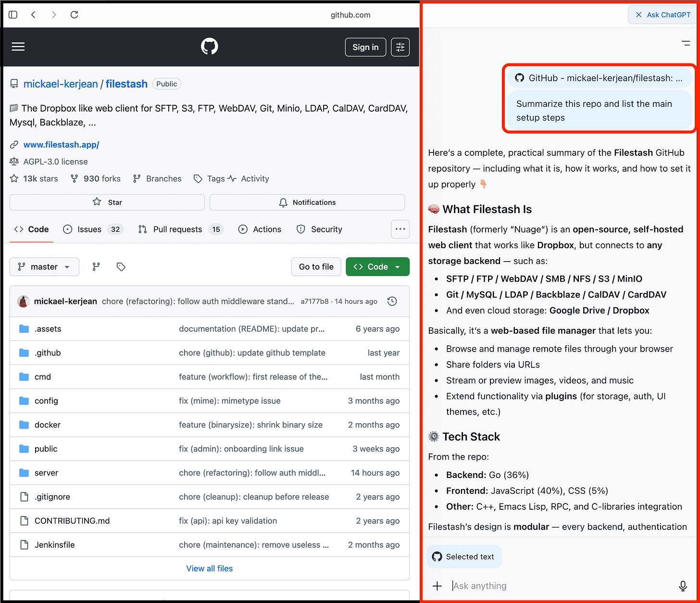Visit www.filestash.app link
The image size is (700, 603).
pos(61,145)
